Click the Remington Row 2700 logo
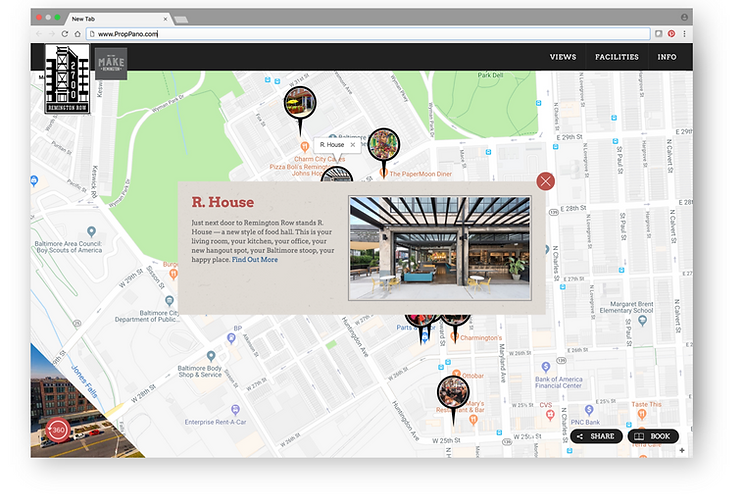This screenshot has height=504, width=743. (67, 79)
